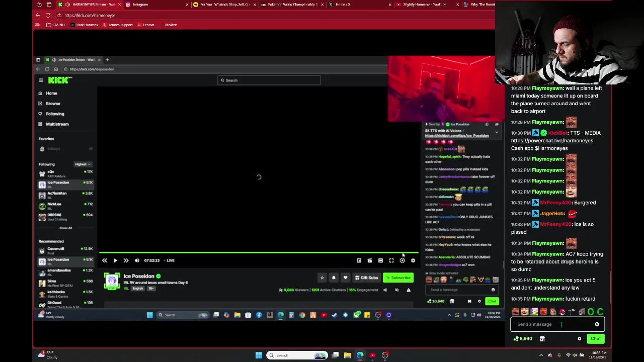Open Multistream in Kick sidebar

point(53,124)
